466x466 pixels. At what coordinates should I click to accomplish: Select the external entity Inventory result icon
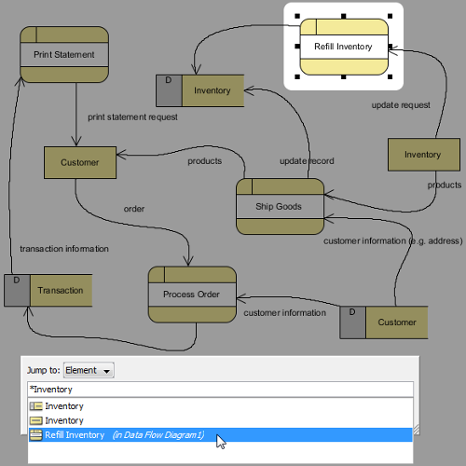point(36,421)
